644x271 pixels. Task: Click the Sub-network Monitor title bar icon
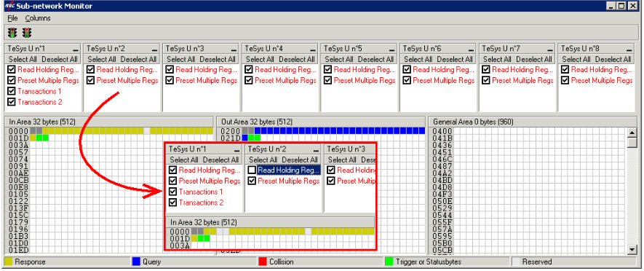pyautogui.click(x=6, y=6)
